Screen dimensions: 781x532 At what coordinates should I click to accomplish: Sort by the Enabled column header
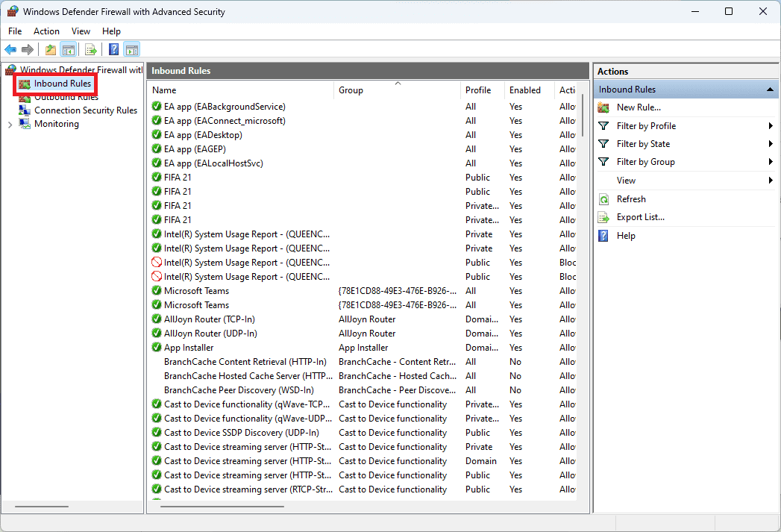(525, 90)
